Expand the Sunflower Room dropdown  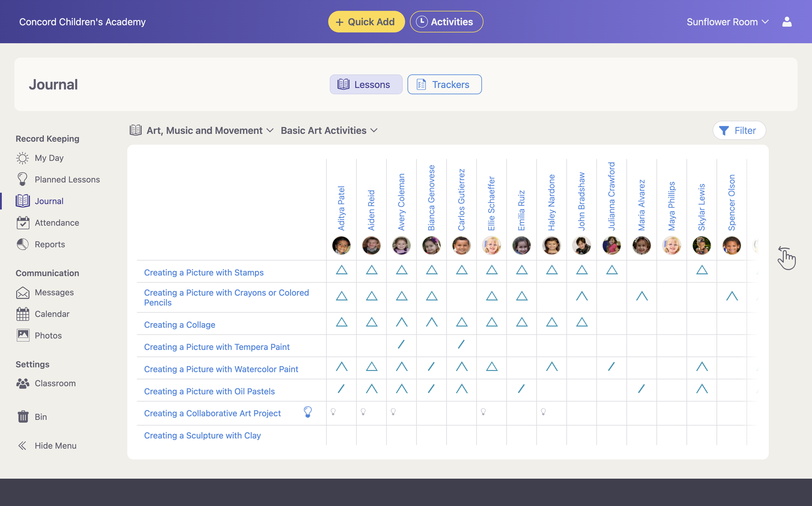point(727,22)
